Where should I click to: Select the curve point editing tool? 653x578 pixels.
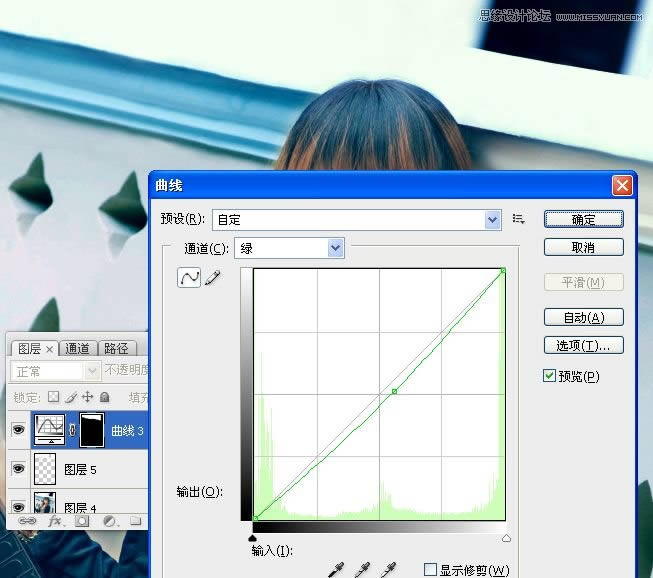click(x=188, y=279)
